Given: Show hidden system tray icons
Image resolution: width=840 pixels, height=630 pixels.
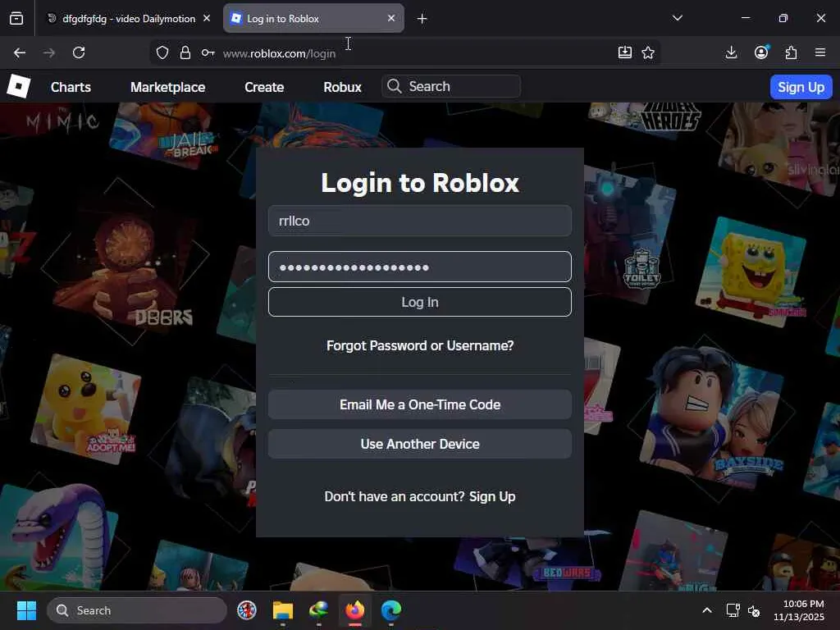Looking at the screenshot, I should (706, 610).
